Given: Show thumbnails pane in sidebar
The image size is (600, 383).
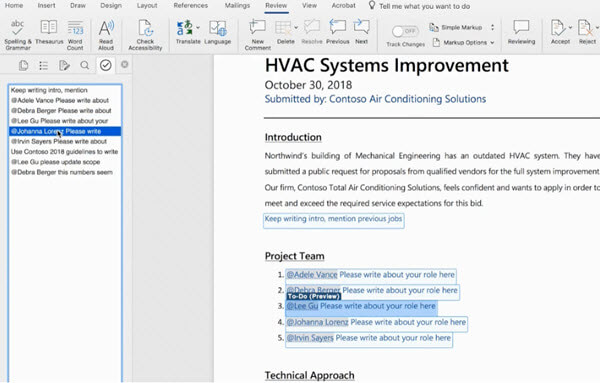Looking at the screenshot, I should click(23, 65).
